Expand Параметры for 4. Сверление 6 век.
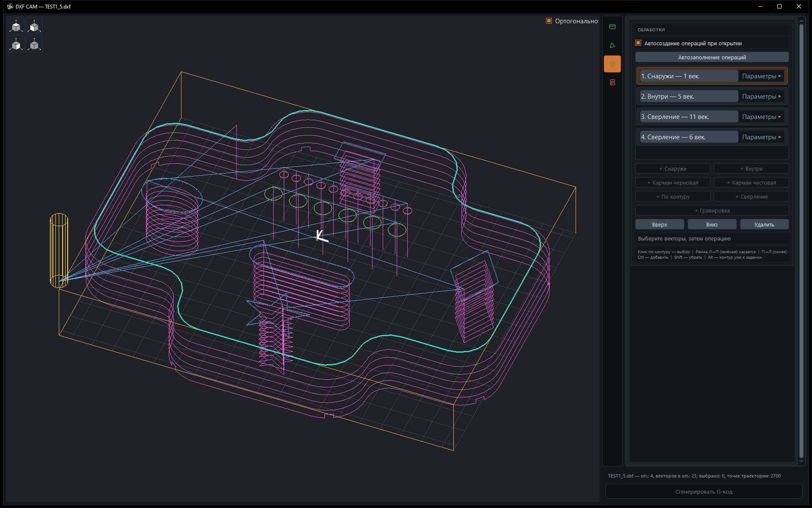Viewport: 812px width, 508px height. 761,137
